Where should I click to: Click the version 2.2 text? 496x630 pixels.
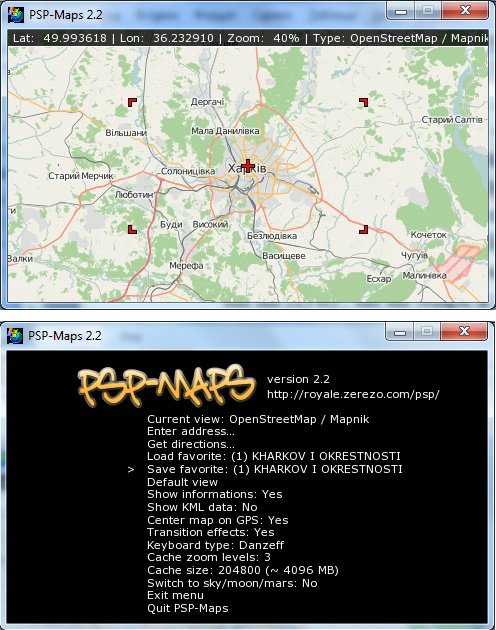point(298,379)
